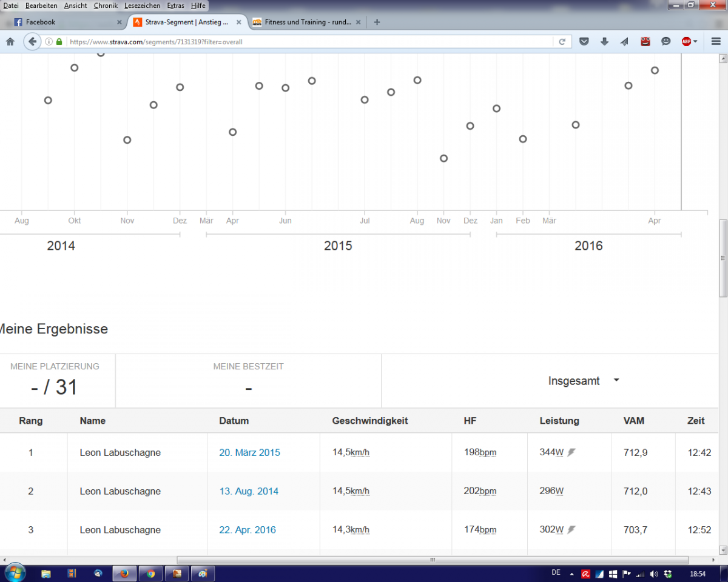Click the Firefox home icon
This screenshot has height=582, width=728.
10,42
